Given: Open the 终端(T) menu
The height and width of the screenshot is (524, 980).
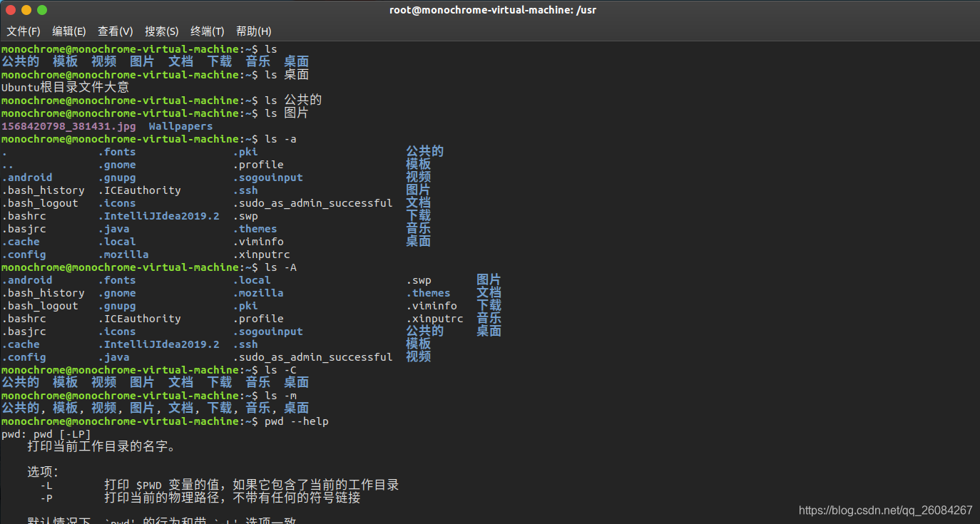Looking at the screenshot, I should click(208, 31).
